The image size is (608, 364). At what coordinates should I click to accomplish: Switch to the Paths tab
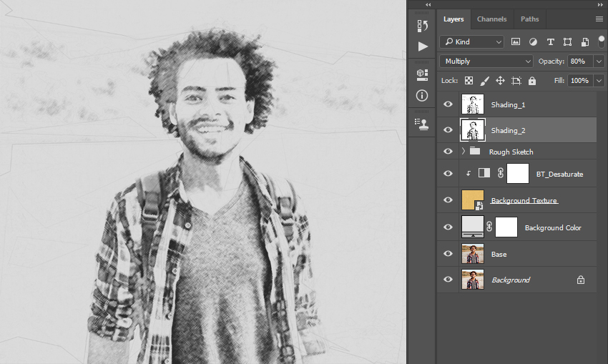tap(529, 19)
